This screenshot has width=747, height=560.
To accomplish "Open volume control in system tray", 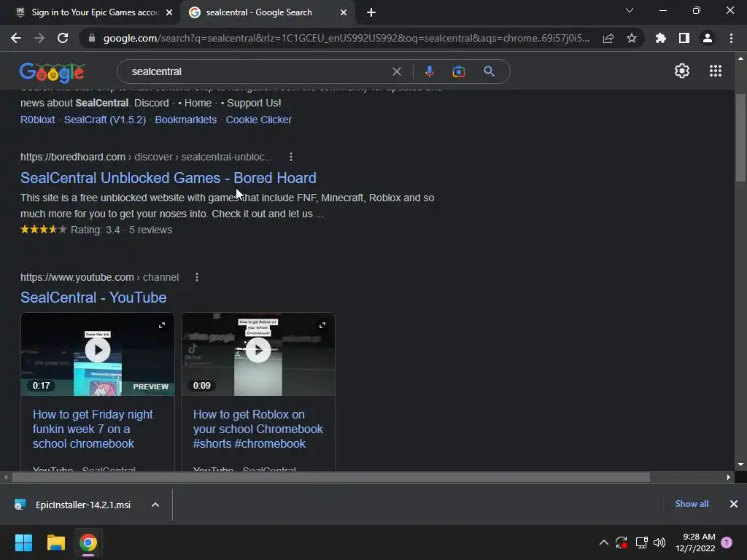I will click(x=659, y=542).
